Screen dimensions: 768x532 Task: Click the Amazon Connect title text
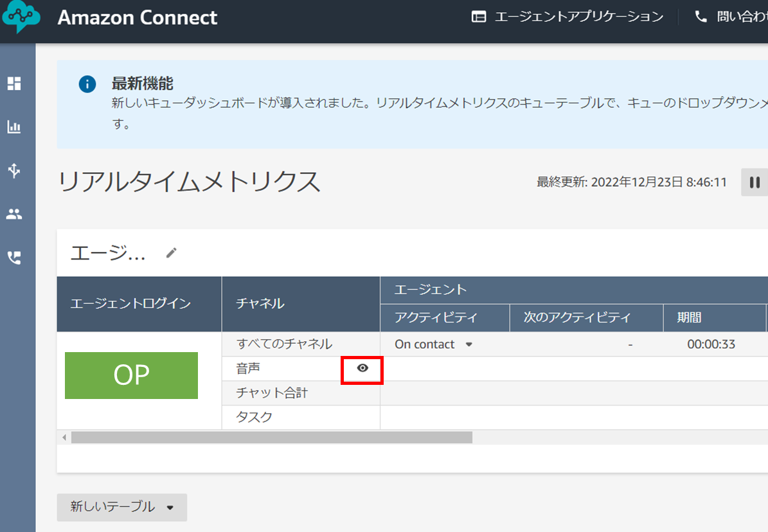(x=137, y=17)
